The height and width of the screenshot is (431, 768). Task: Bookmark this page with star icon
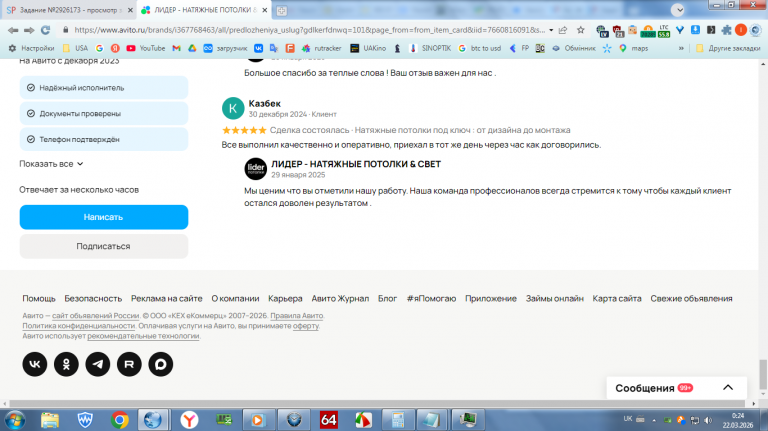point(581,30)
